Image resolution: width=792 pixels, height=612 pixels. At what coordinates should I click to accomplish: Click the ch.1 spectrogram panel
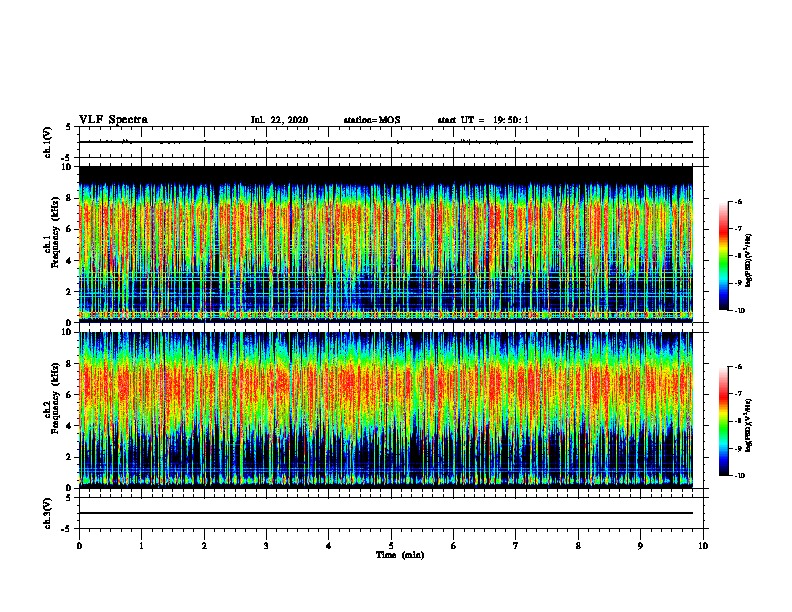pyautogui.click(x=386, y=244)
